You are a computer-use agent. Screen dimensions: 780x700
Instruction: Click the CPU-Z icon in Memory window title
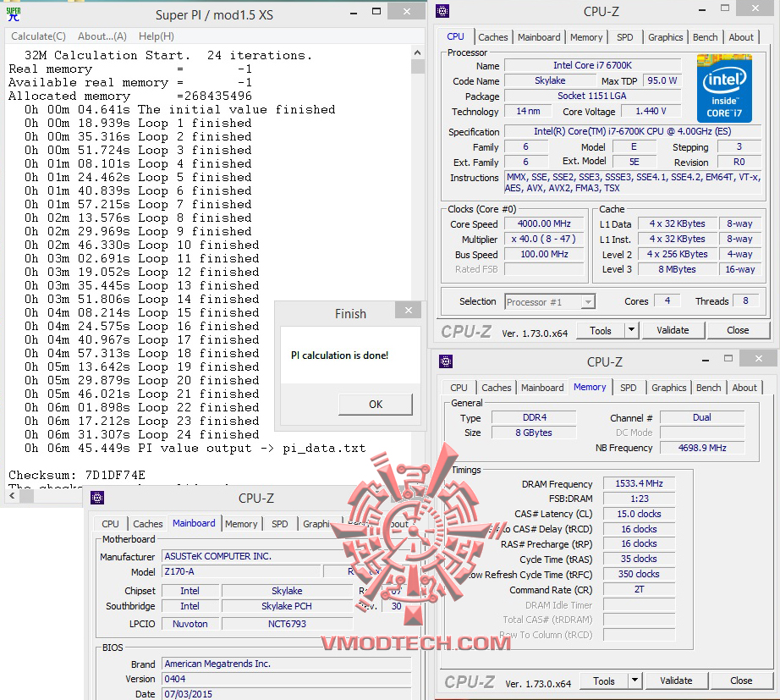446,361
